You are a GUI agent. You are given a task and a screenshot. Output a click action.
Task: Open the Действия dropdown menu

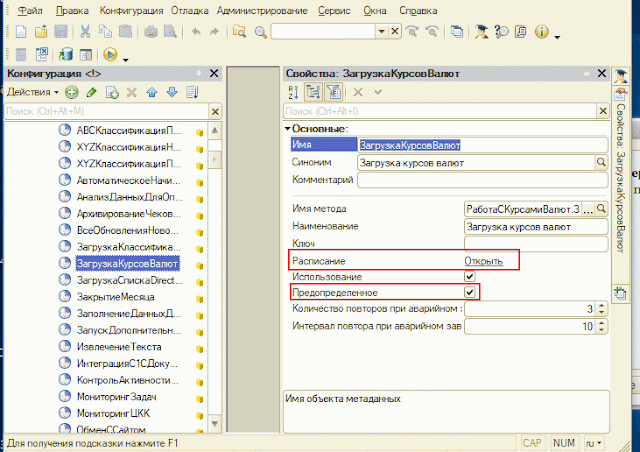(x=33, y=92)
